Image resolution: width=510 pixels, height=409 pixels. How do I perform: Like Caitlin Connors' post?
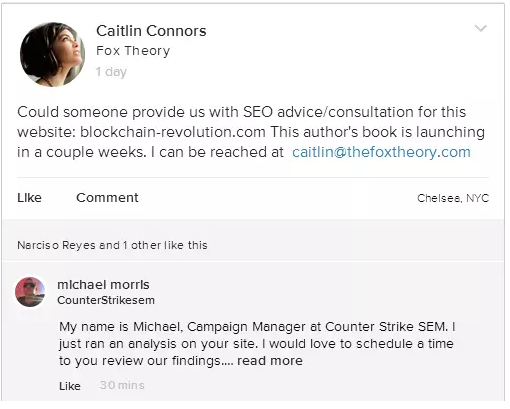29,198
